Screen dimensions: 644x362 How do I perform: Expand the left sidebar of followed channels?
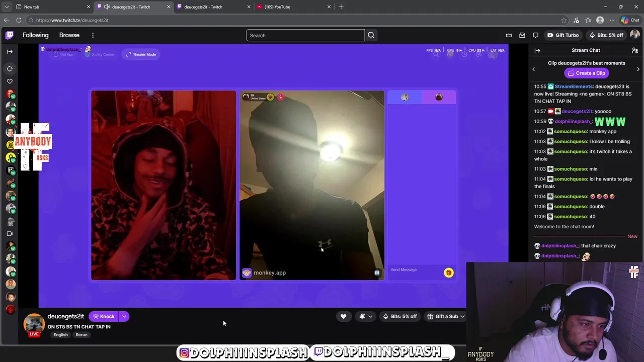coord(10,51)
